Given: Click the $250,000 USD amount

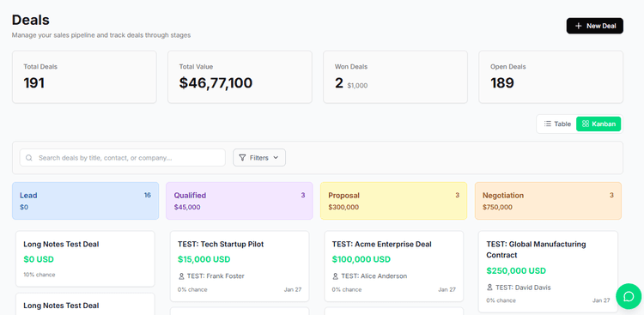Looking at the screenshot, I should 516,270.
